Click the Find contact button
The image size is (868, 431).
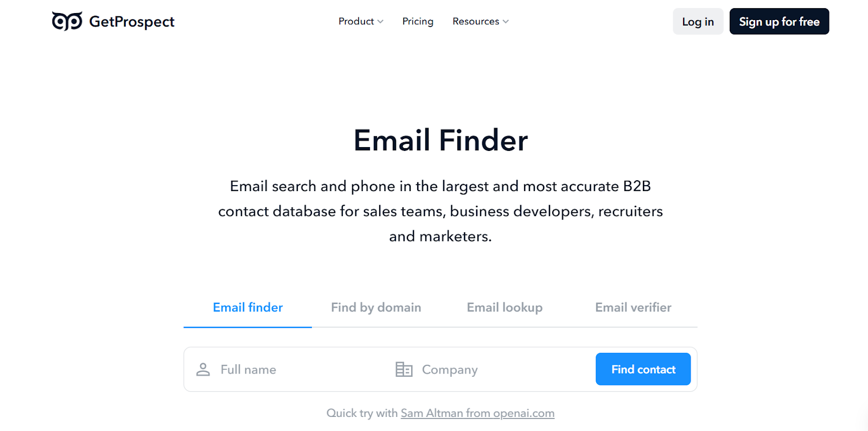coord(643,369)
